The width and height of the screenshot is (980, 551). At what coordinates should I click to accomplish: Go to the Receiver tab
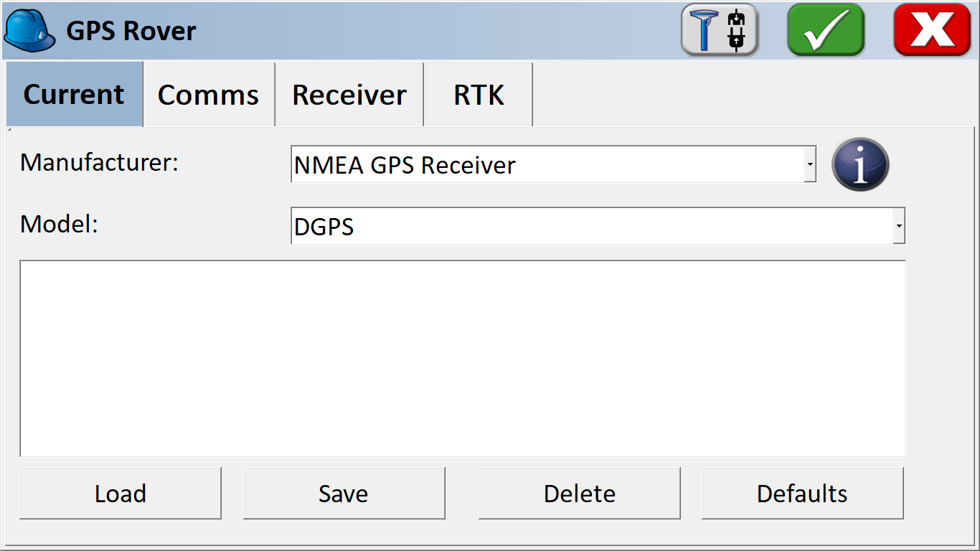point(349,94)
